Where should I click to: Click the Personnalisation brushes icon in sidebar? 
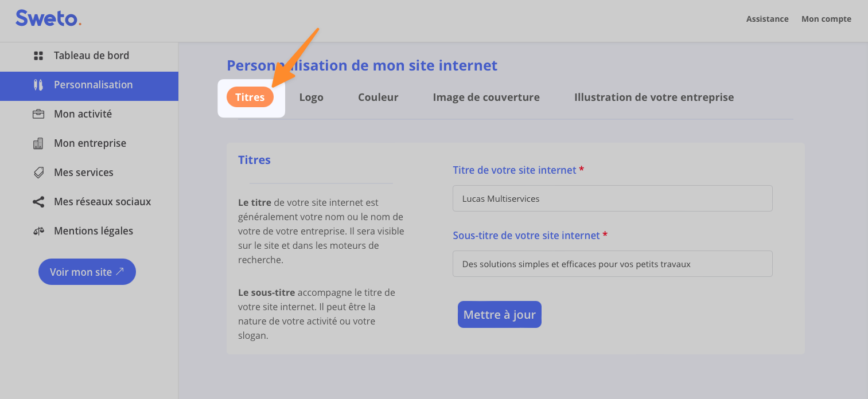pos(38,85)
